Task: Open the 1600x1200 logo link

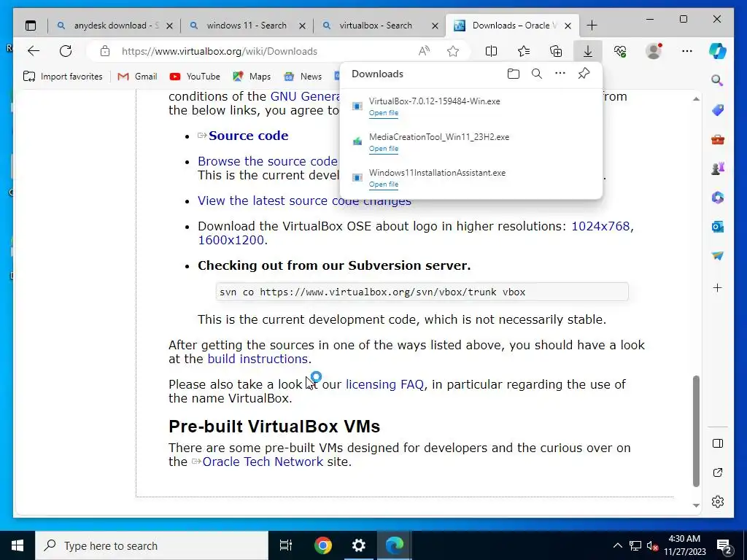Action: coord(231,240)
